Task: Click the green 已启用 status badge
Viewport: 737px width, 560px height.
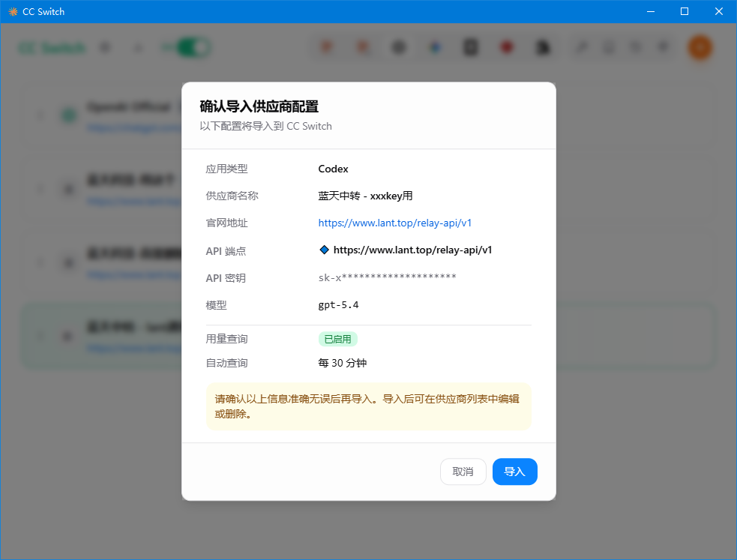Action: pyautogui.click(x=338, y=339)
